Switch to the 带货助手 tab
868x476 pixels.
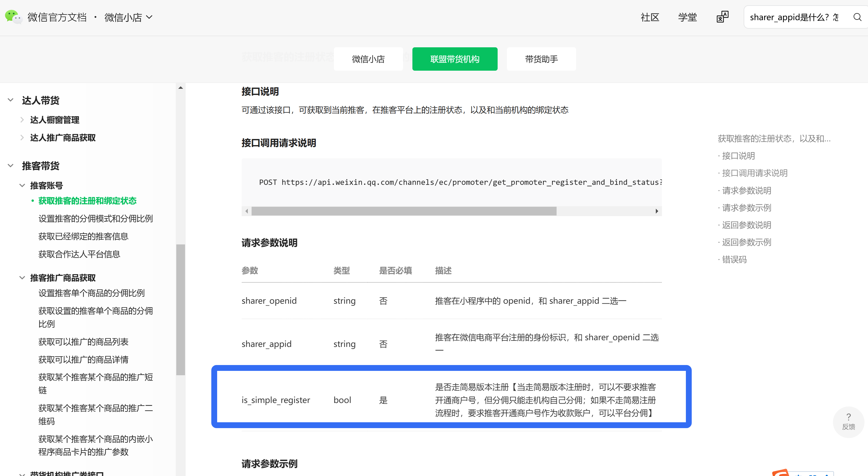pos(541,59)
